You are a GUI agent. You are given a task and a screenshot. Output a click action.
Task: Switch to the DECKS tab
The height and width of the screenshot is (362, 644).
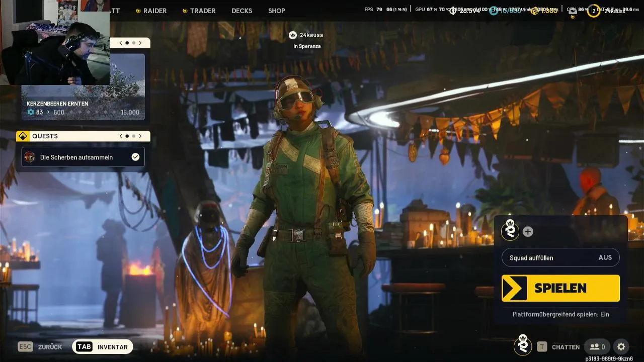click(x=242, y=11)
